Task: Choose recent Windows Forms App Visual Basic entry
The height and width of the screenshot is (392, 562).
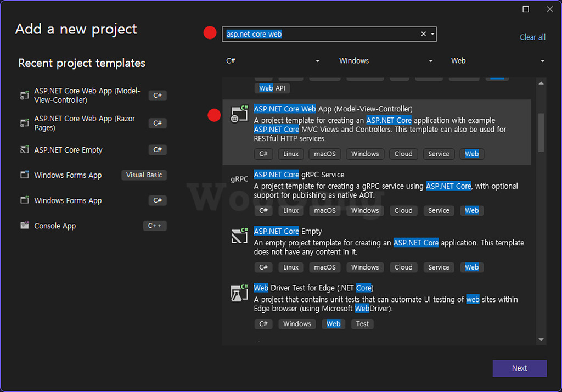Action: pos(93,175)
